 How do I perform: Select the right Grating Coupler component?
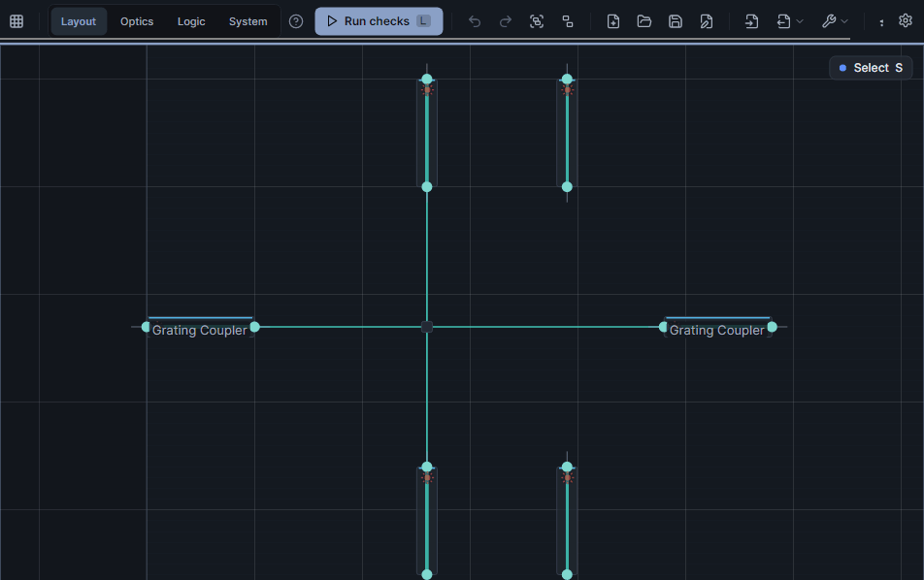point(718,328)
